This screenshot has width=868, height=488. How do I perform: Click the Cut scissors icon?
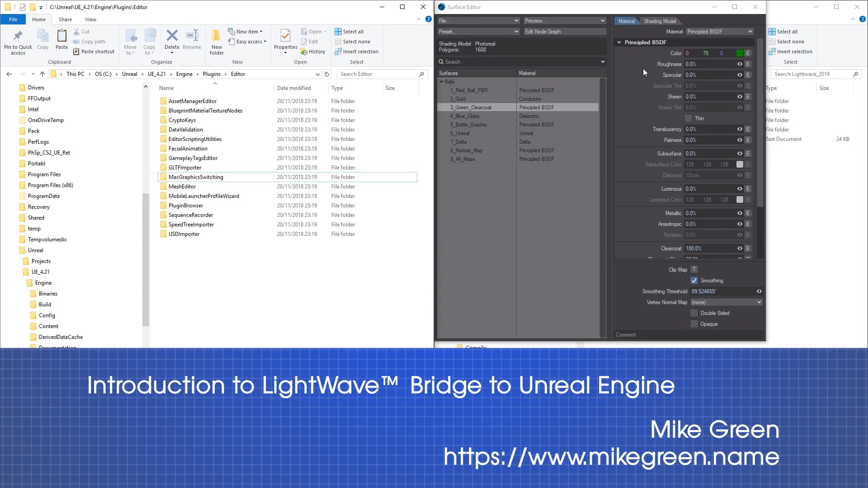[x=76, y=32]
